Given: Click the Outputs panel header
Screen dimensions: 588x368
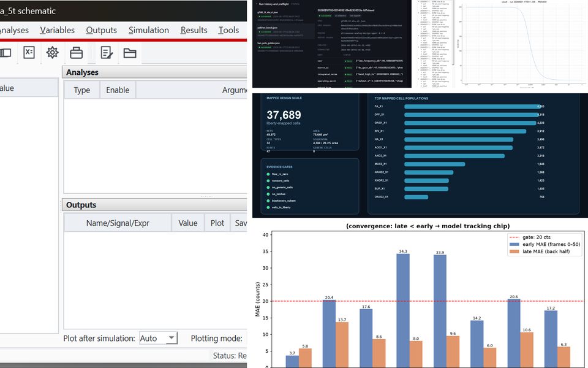Looking at the screenshot, I should [x=154, y=205].
